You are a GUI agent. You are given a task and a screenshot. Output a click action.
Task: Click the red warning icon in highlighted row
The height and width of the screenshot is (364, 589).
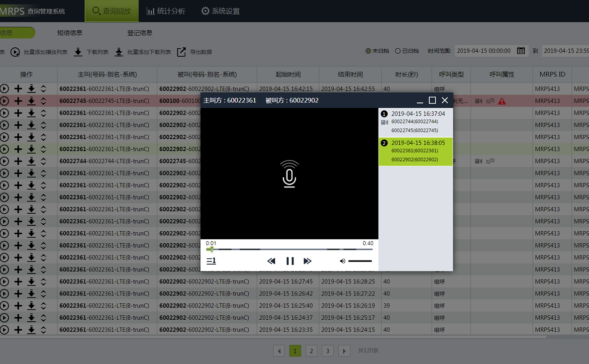click(502, 101)
